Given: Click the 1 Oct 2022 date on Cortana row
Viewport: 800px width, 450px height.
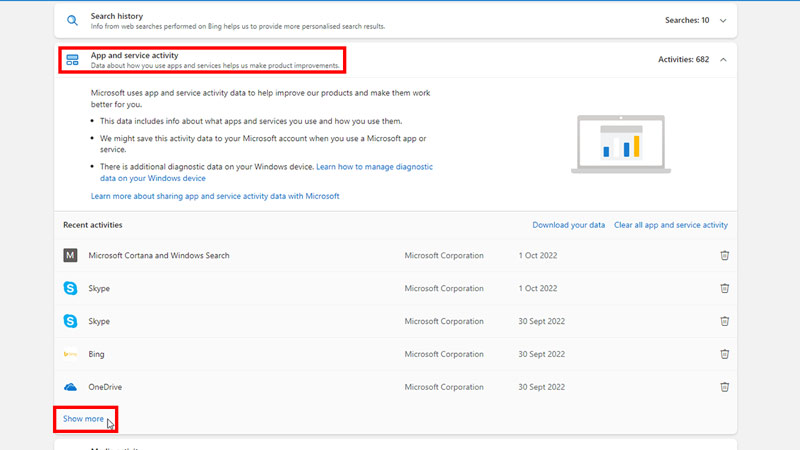Looking at the screenshot, I should (x=538, y=255).
